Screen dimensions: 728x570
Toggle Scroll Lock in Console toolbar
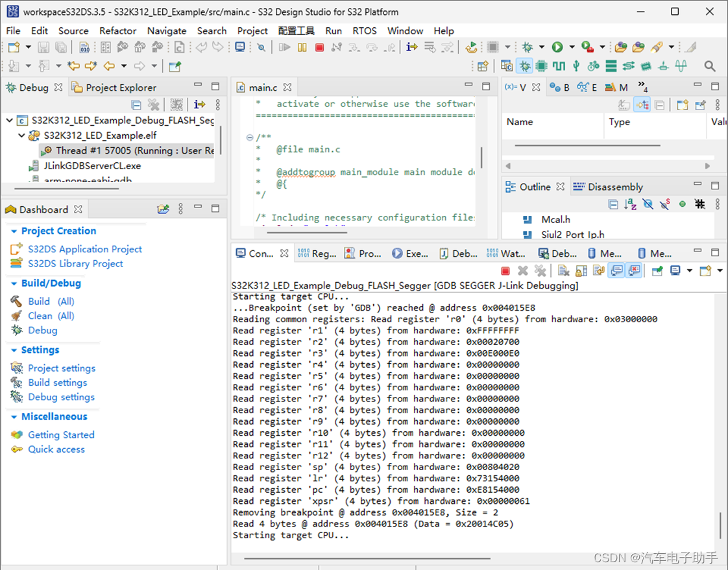click(x=581, y=270)
